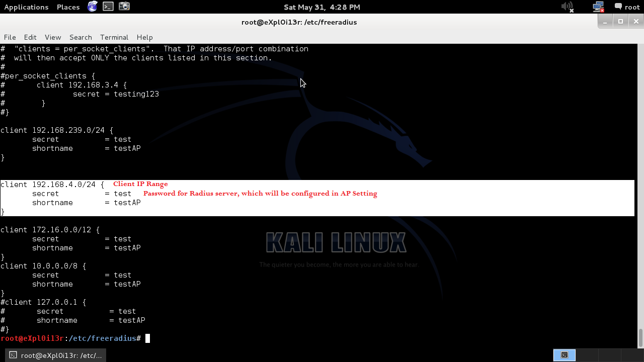Click the line 'client 192.168.239.0/24 {'
Screen dimensions: 644x362
tap(57, 130)
